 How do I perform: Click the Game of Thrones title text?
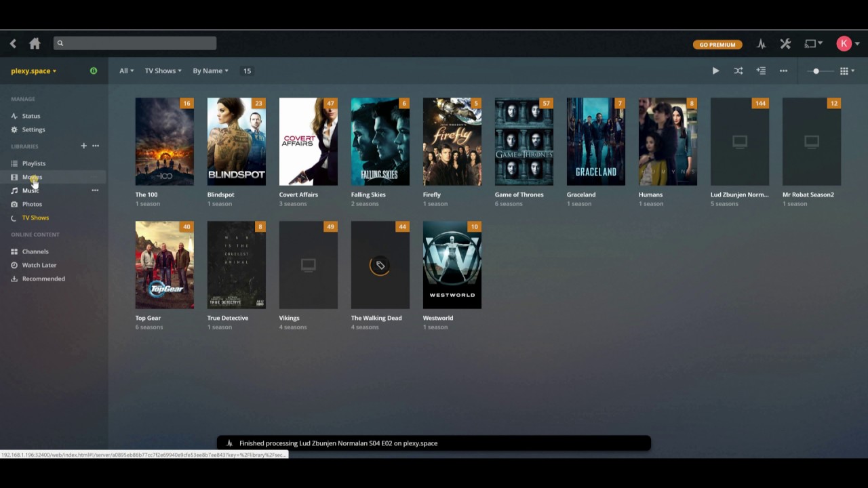click(519, 195)
